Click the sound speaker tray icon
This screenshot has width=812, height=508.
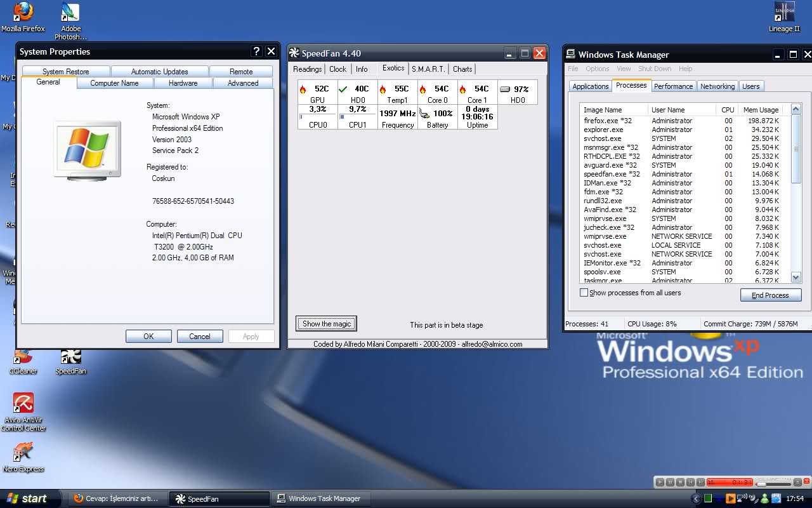pos(753,498)
